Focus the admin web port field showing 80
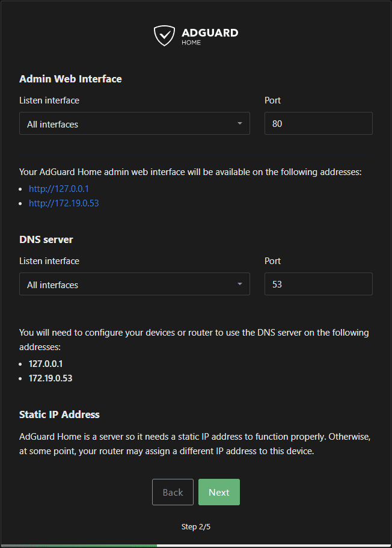This screenshot has width=392, height=548. point(318,124)
